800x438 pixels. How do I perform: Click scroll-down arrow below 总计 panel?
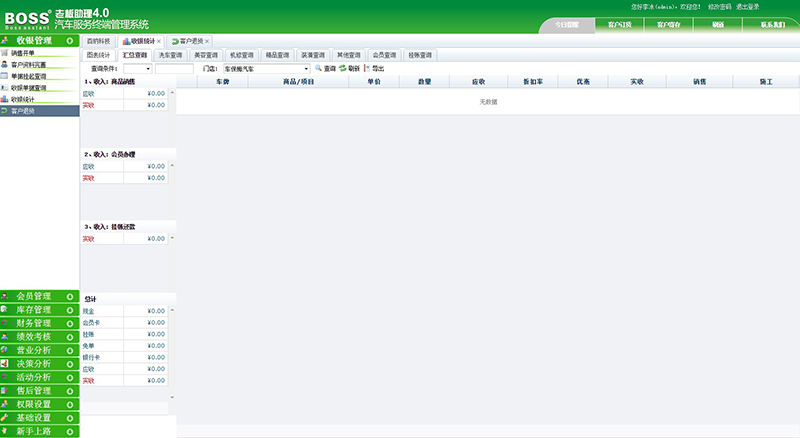(172, 397)
